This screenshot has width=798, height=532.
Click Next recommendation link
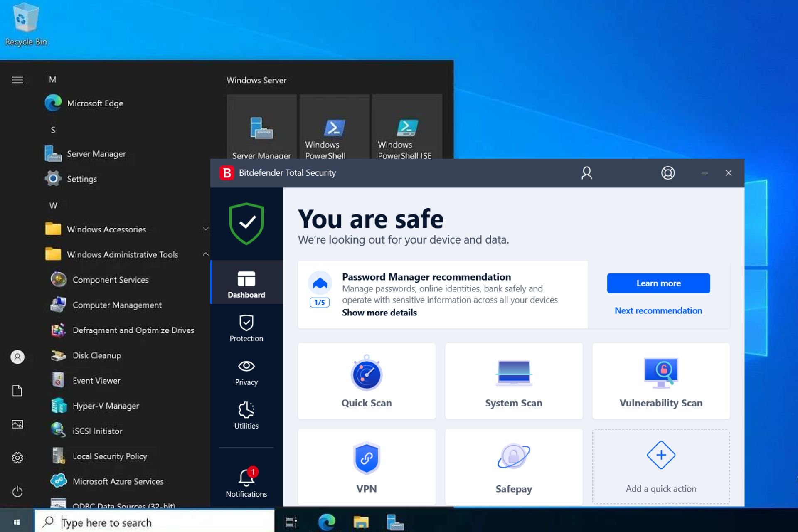pos(658,310)
